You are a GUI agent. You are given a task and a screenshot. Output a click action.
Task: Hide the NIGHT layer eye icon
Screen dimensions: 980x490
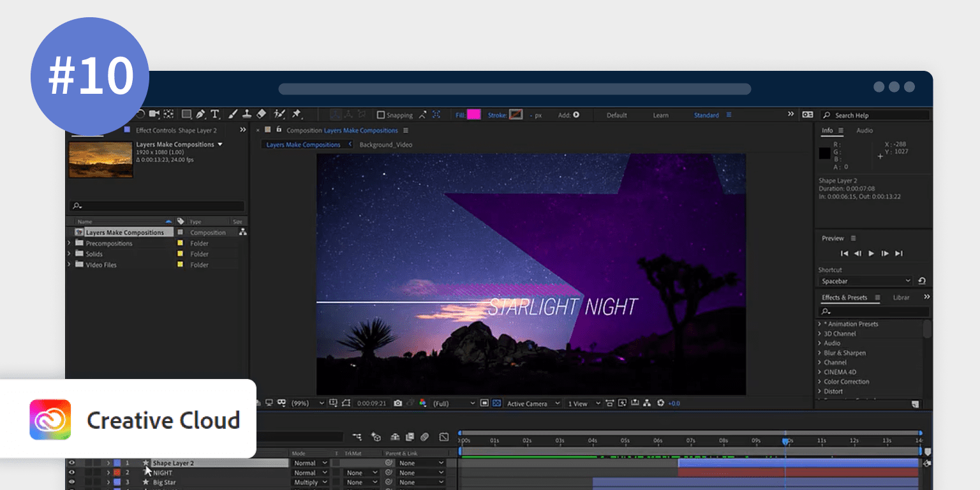(71, 473)
